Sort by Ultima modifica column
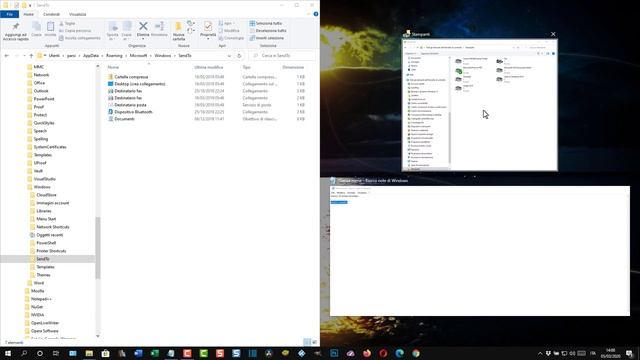The width and height of the screenshot is (640, 360). pyautogui.click(x=209, y=67)
